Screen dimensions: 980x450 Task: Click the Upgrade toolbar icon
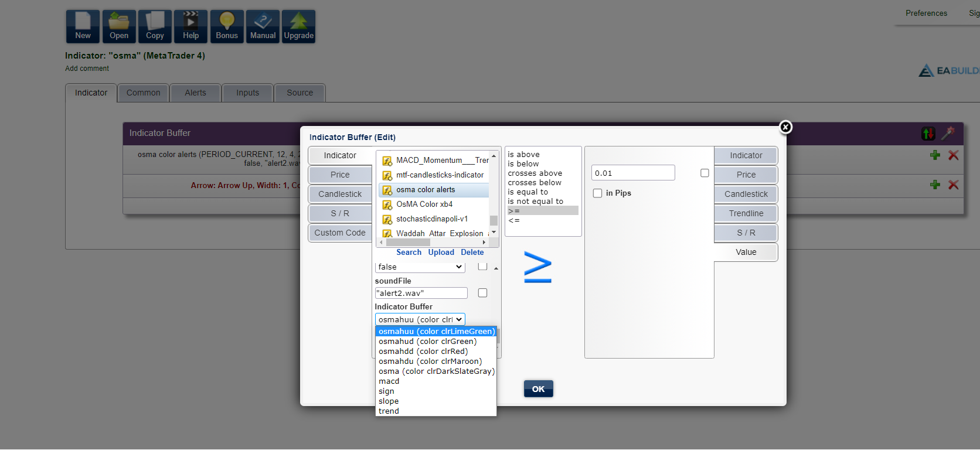pyautogui.click(x=298, y=26)
